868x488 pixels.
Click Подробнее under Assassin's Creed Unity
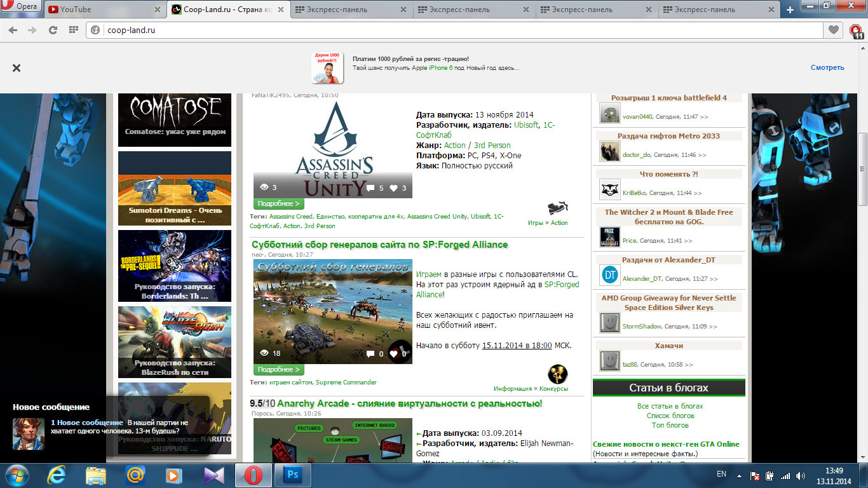click(x=279, y=203)
